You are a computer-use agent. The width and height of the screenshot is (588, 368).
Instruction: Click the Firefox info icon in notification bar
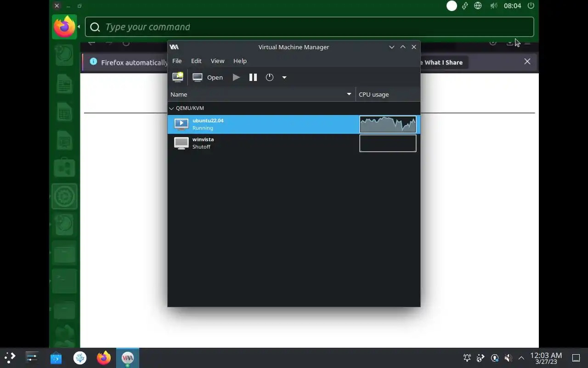tap(93, 62)
